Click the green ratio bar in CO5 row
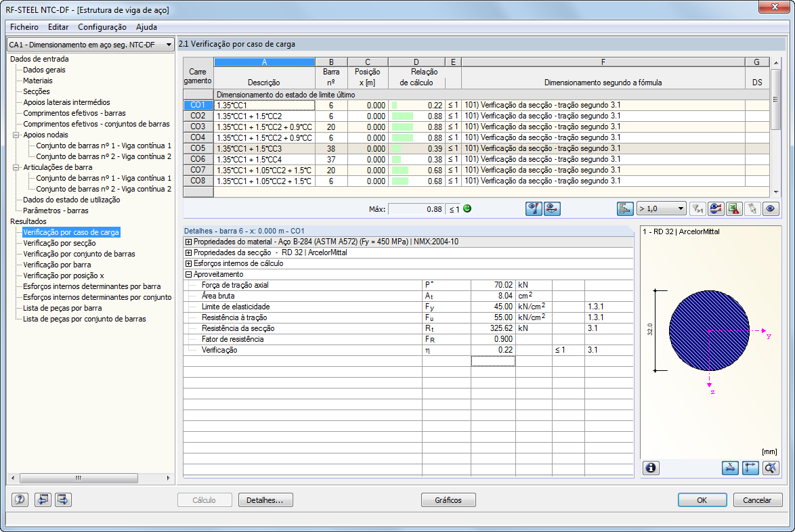 [x=397, y=148]
